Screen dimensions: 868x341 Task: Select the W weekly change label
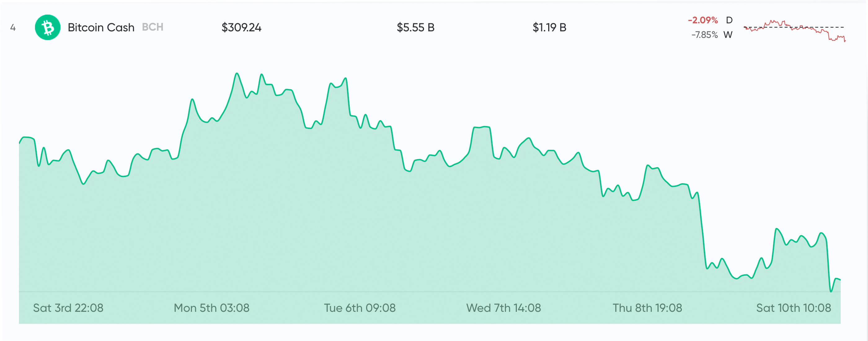tap(728, 35)
